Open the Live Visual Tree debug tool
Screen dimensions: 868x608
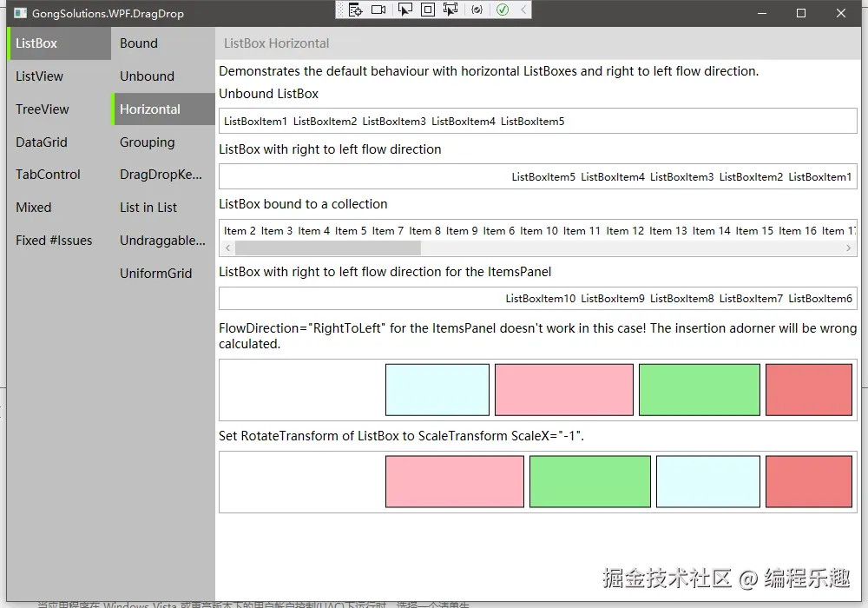tap(355, 10)
